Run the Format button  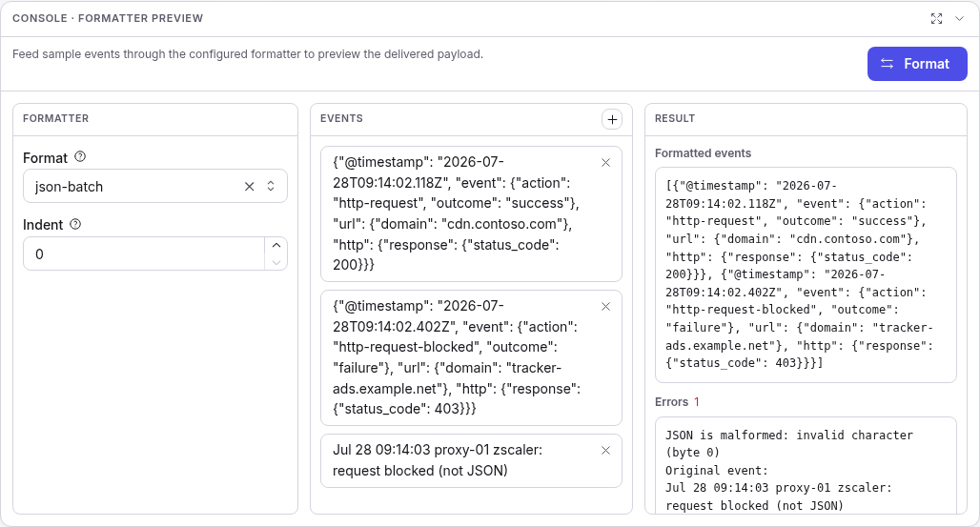pyautogui.click(x=917, y=64)
